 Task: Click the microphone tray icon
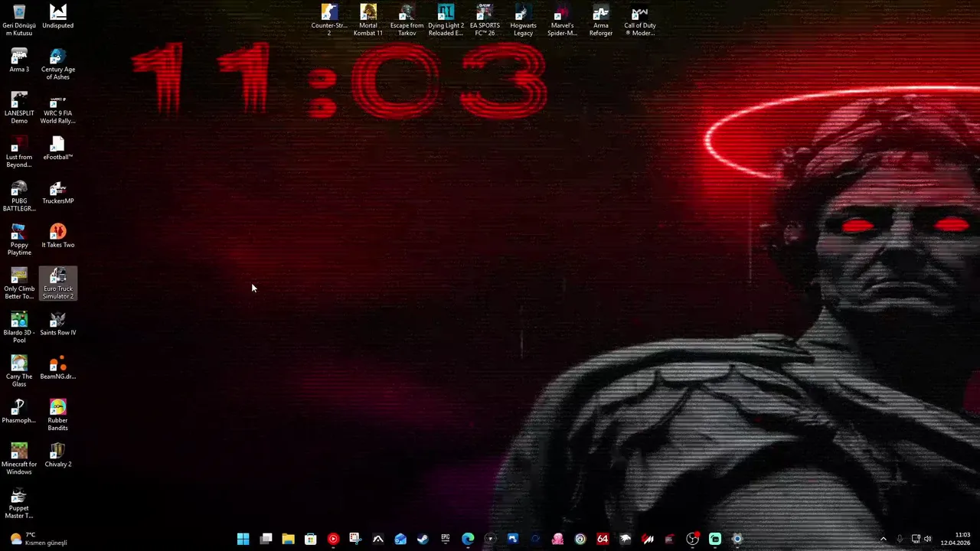coord(900,539)
